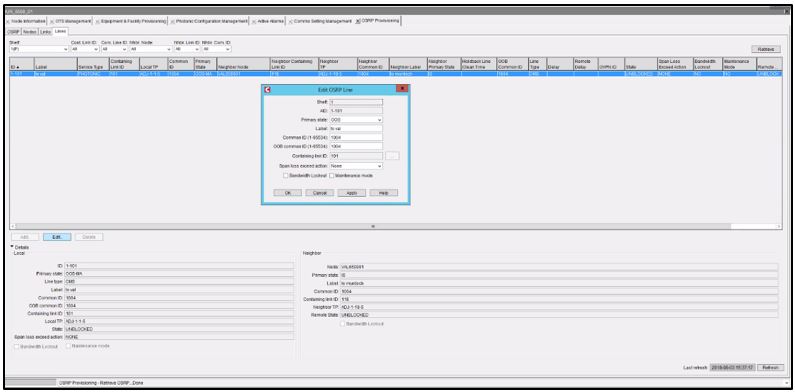Image resolution: width=795 pixels, height=392 pixels.
Task: Select the Lines sub-tab
Action: 60,31
